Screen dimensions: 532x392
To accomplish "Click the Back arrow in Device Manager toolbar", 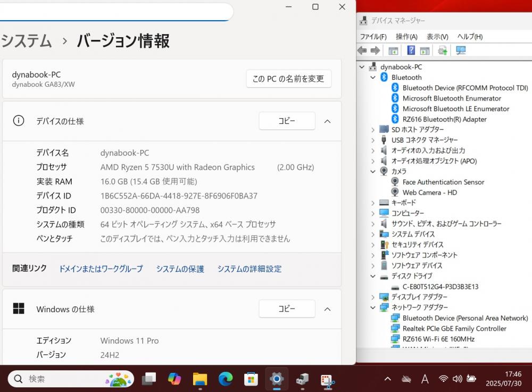I will pyautogui.click(x=362, y=51).
